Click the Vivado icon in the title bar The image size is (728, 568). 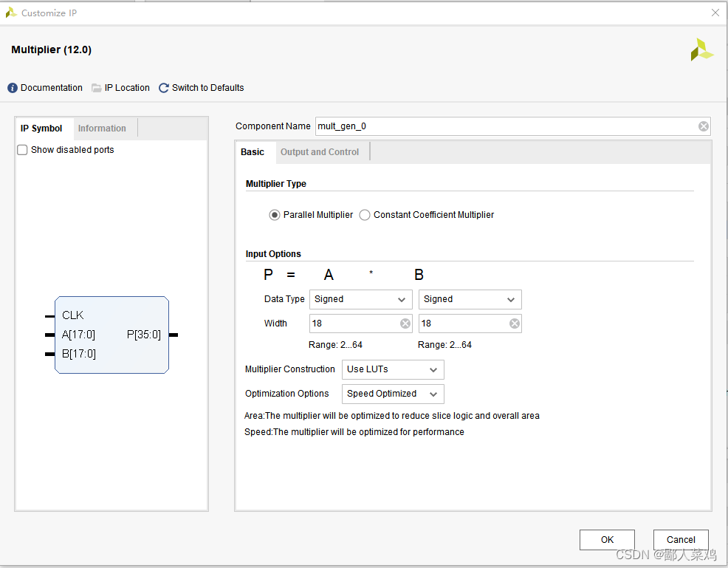click(x=11, y=13)
